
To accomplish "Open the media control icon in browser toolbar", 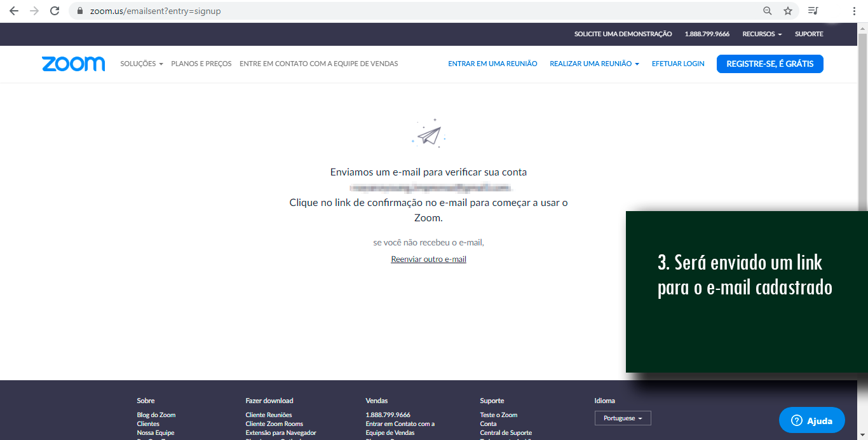I will (813, 11).
